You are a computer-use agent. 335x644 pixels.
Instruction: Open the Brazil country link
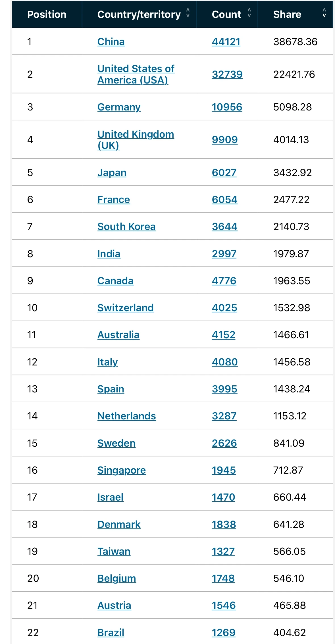(111, 633)
